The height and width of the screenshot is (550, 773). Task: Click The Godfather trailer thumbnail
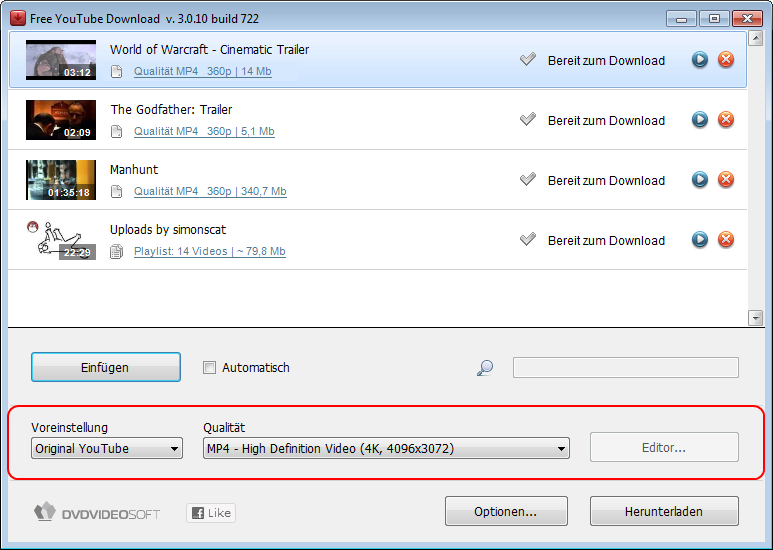click(61, 120)
